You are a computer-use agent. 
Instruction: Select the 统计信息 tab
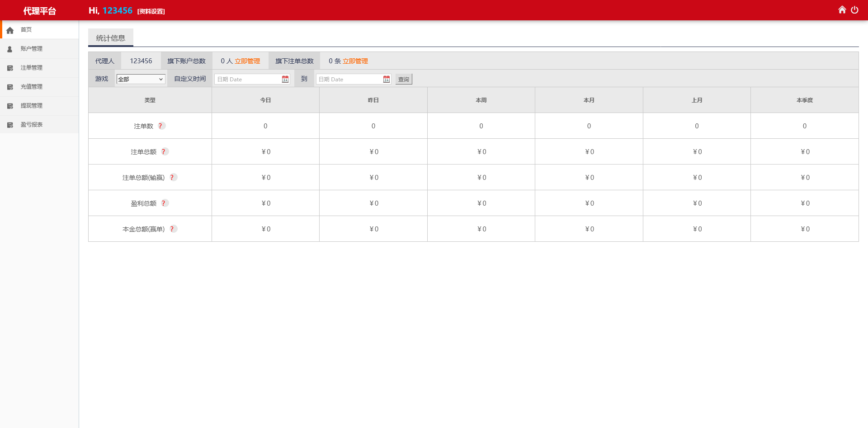(x=111, y=38)
